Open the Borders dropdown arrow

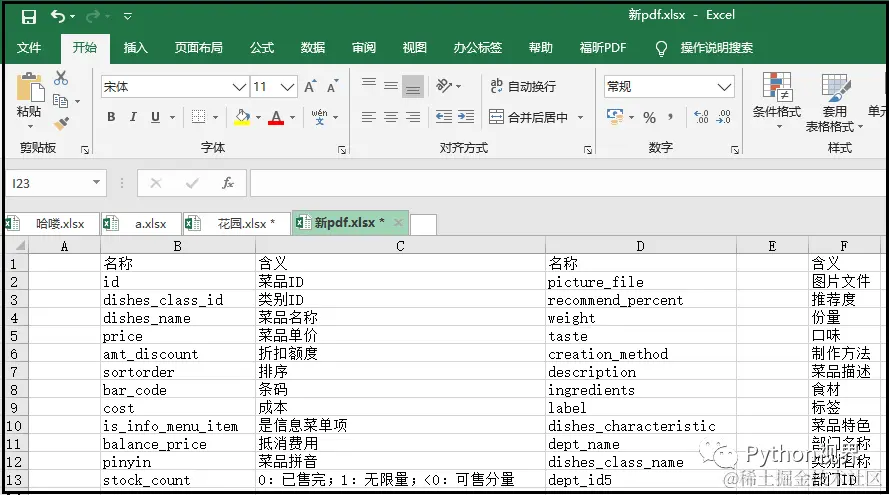click(215, 117)
